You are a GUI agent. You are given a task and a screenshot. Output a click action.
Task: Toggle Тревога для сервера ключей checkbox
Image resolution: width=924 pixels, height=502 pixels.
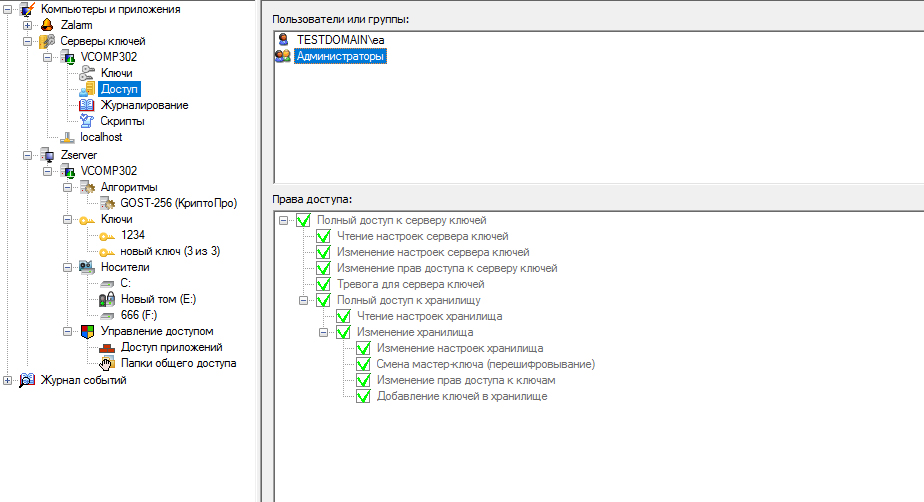(324, 284)
